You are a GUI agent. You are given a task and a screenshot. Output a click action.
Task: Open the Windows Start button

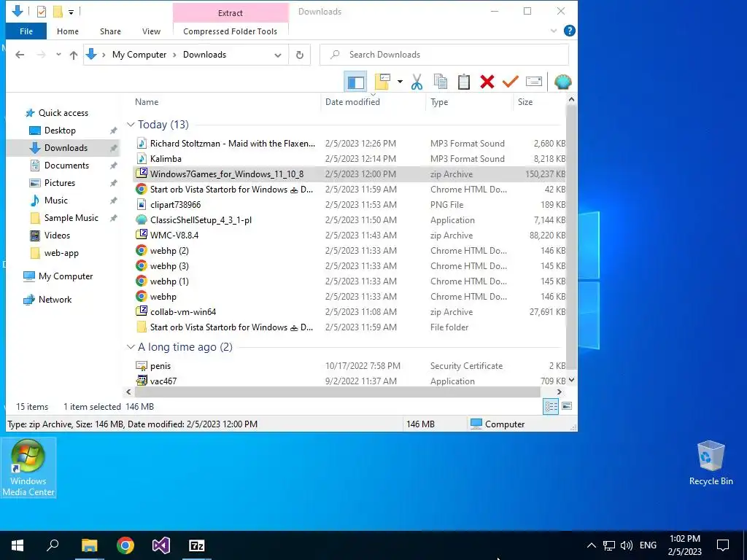tap(18, 545)
